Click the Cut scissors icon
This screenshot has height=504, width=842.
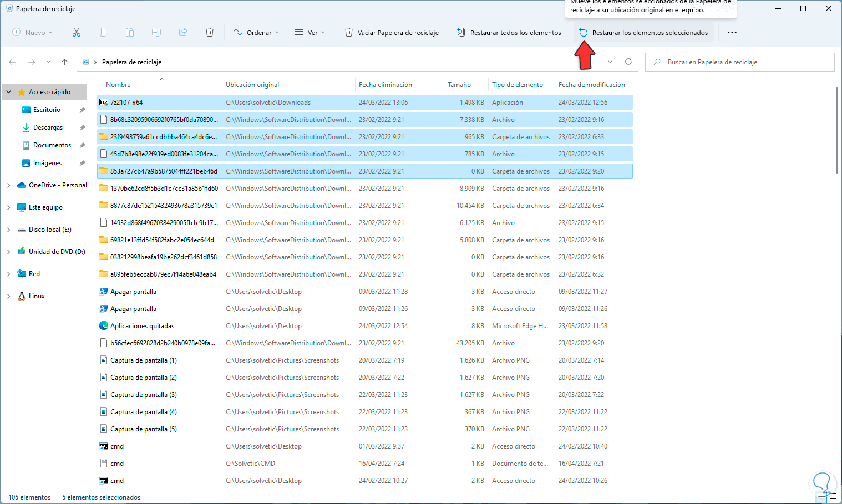(77, 33)
